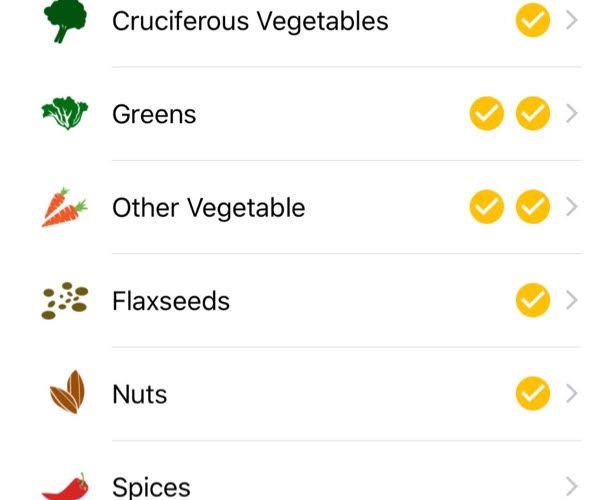The width and height of the screenshot is (600, 500).
Task: Select the Nuts list item label
Action: point(140,394)
